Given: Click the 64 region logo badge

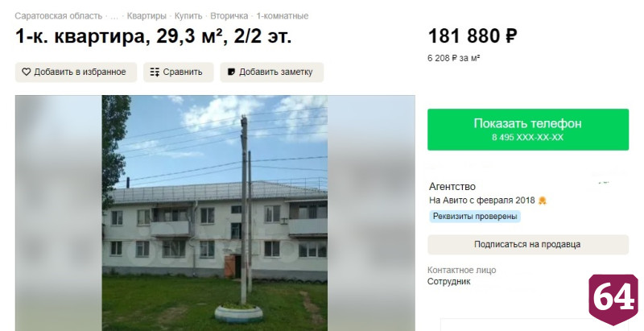Looking at the screenshot, I should click(613, 300).
